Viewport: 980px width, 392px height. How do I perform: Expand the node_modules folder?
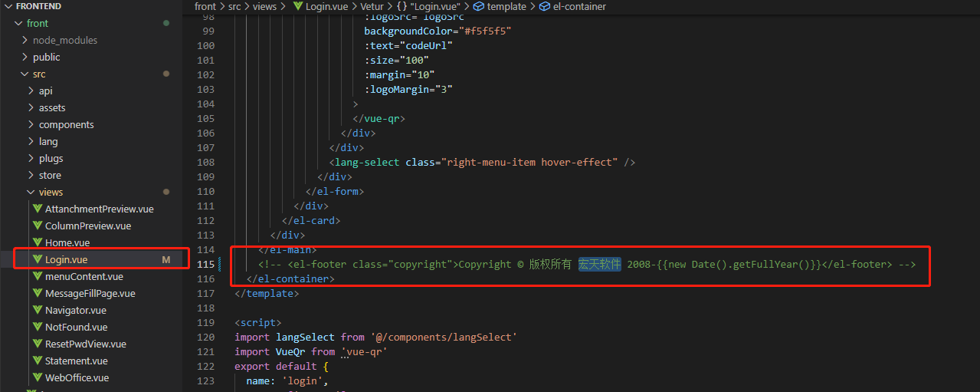(x=25, y=40)
